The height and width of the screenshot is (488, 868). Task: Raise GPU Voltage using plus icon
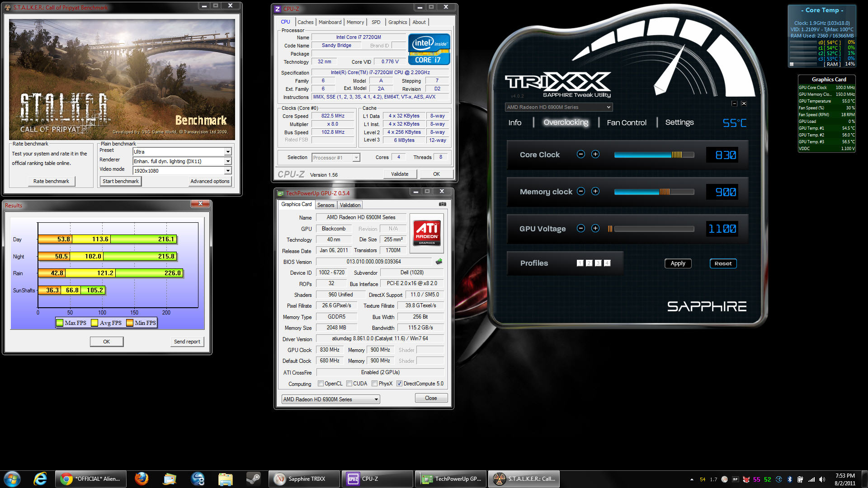pos(595,229)
